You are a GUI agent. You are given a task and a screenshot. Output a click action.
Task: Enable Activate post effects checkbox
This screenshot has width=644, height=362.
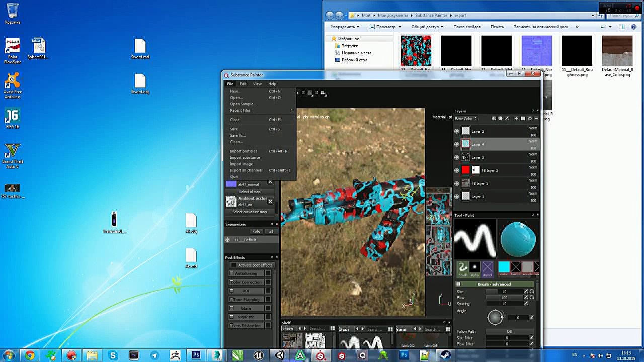pos(233,265)
